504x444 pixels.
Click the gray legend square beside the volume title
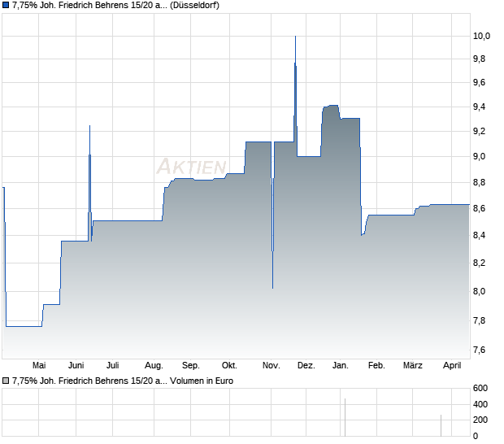(6, 381)
